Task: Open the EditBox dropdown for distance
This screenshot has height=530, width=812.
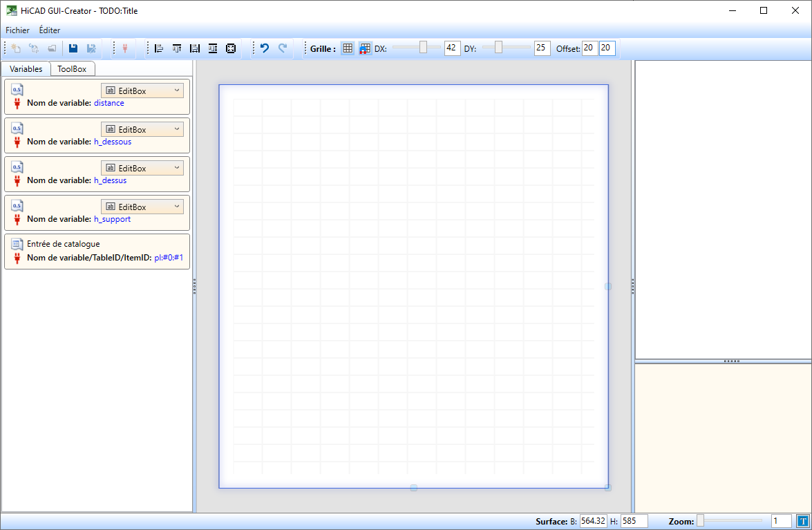Action: point(142,91)
